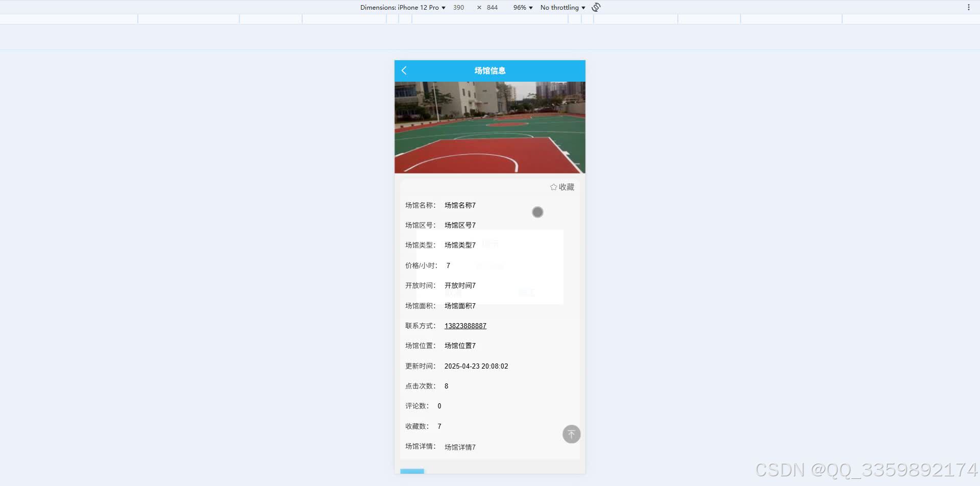This screenshot has height=486, width=980.
Task: Click the back-to-top round button
Action: tap(571, 434)
